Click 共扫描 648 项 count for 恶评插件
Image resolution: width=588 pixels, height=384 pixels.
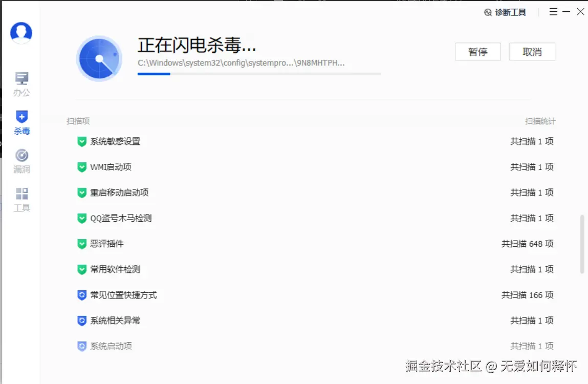click(x=527, y=244)
